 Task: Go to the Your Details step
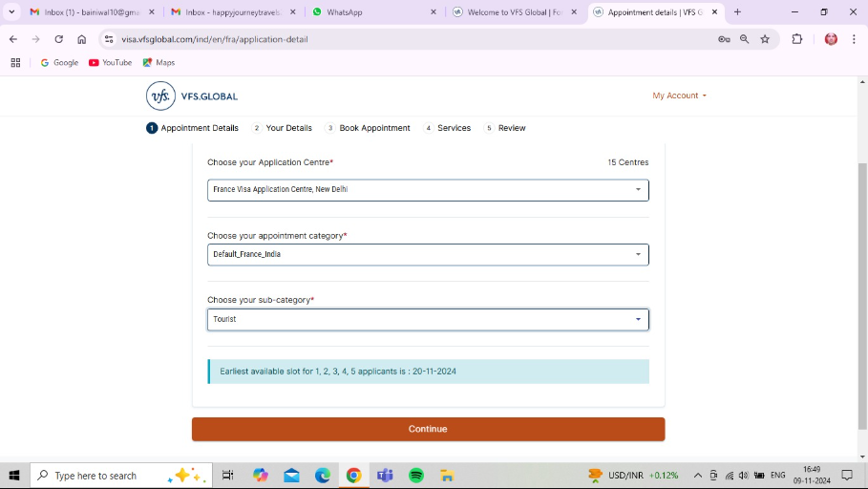[x=282, y=128]
